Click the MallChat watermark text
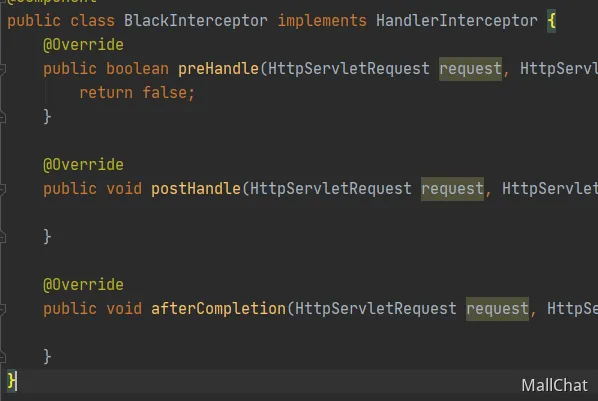This screenshot has height=401, width=598. tap(555, 385)
